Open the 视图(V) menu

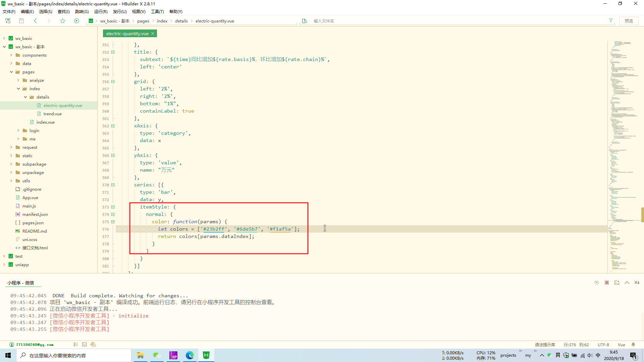139,11
